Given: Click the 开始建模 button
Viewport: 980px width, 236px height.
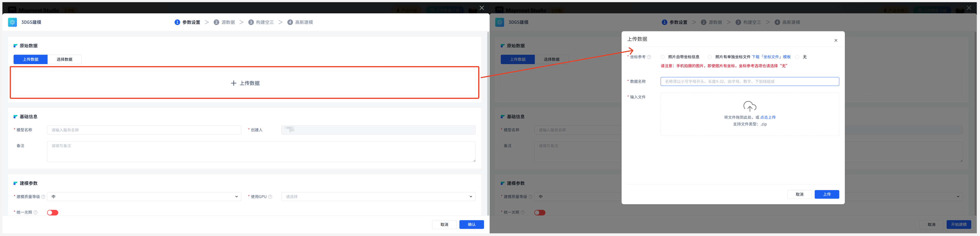Looking at the screenshot, I should pyautogui.click(x=958, y=224).
